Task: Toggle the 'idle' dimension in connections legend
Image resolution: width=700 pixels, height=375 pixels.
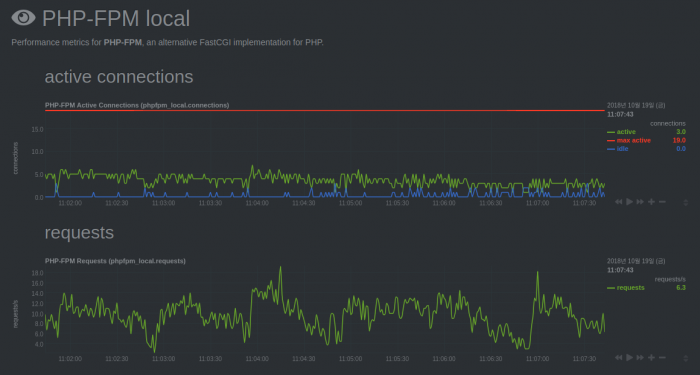Action: click(x=622, y=149)
